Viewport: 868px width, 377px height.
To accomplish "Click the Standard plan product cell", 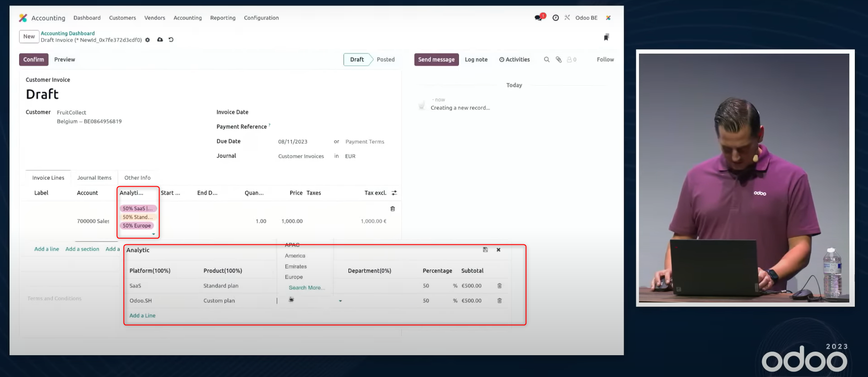I will click(221, 286).
